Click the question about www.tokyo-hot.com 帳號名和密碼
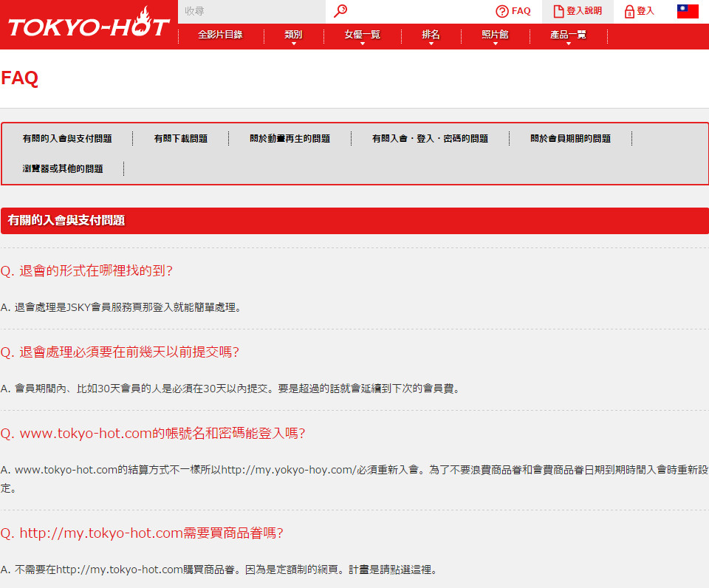This screenshot has width=709, height=588. coord(153,434)
